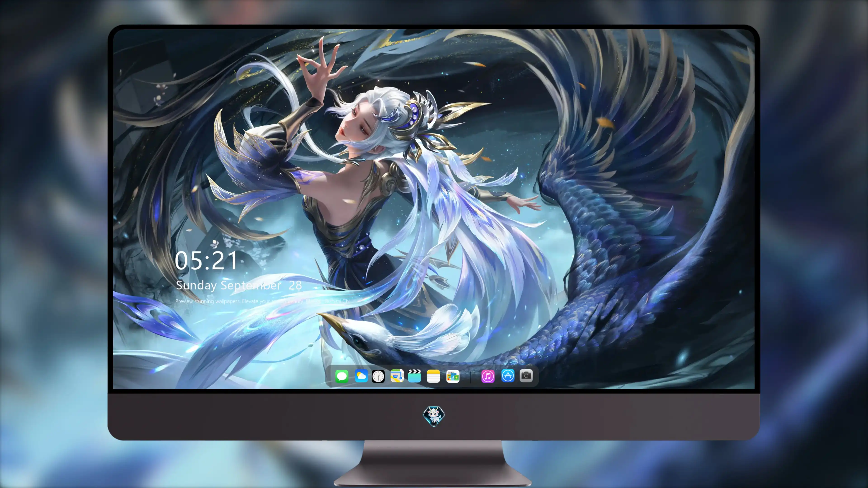Launch the clapperboard Videos app
Image resolution: width=868 pixels, height=488 pixels.
[415, 376]
